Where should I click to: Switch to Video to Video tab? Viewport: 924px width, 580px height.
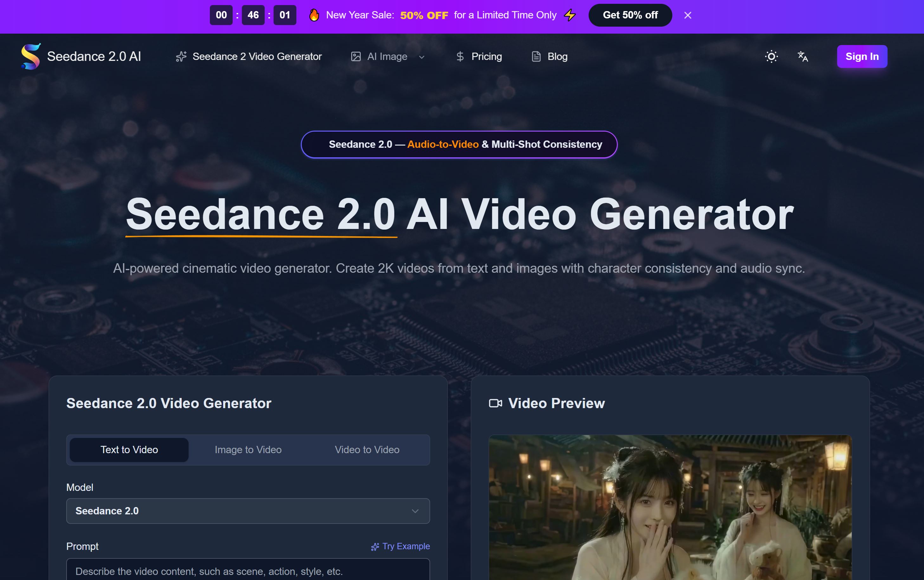(367, 450)
